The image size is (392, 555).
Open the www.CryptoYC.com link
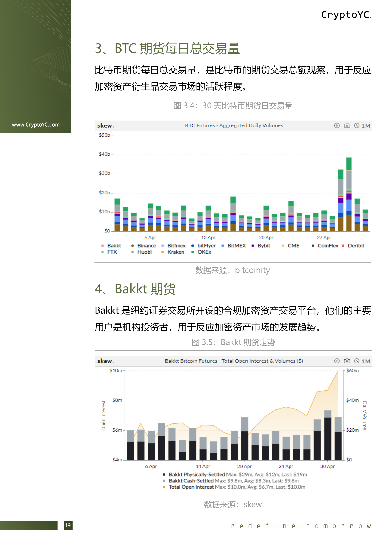pyautogui.click(x=36, y=125)
